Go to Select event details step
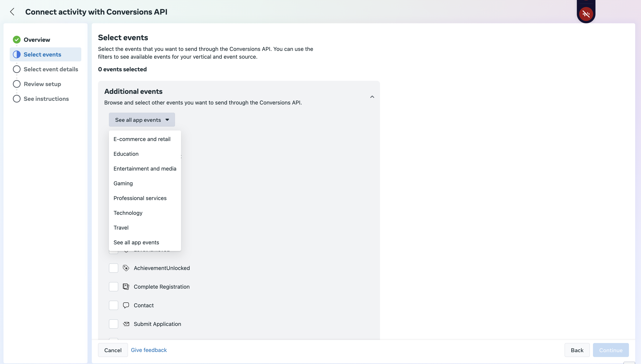This screenshot has height=364, width=641. coord(51,69)
